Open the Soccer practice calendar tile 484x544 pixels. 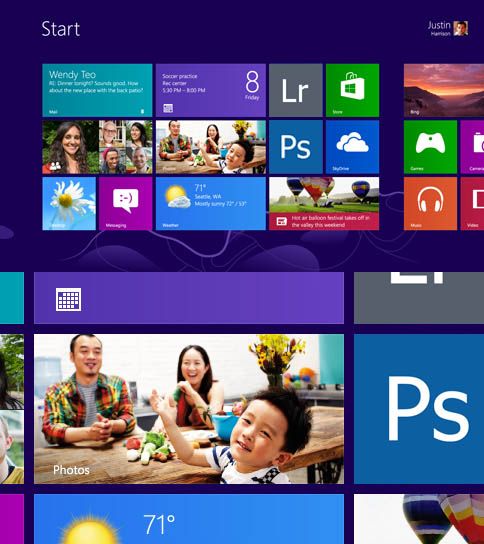pyautogui.click(x=211, y=90)
